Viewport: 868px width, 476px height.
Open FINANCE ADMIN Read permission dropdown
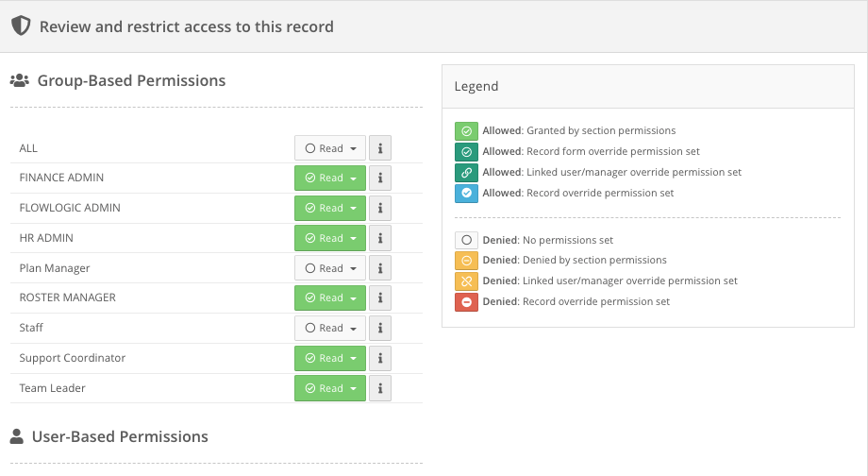pyautogui.click(x=330, y=178)
